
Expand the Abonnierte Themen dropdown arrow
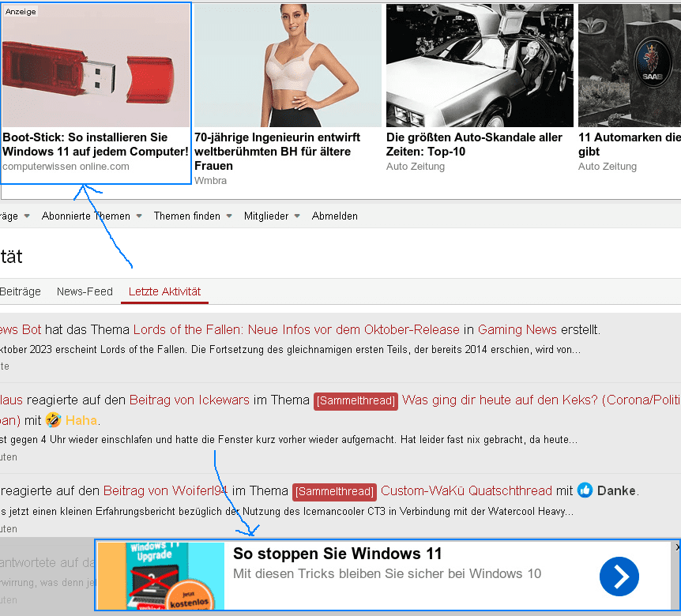(x=139, y=216)
